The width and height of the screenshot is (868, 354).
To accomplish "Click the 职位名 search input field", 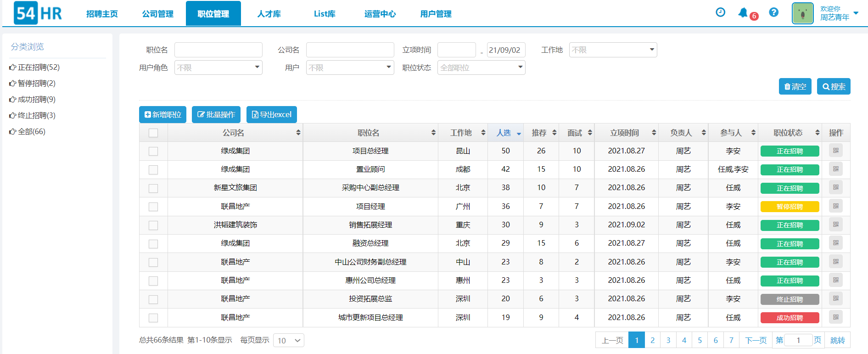I will (218, 50).
